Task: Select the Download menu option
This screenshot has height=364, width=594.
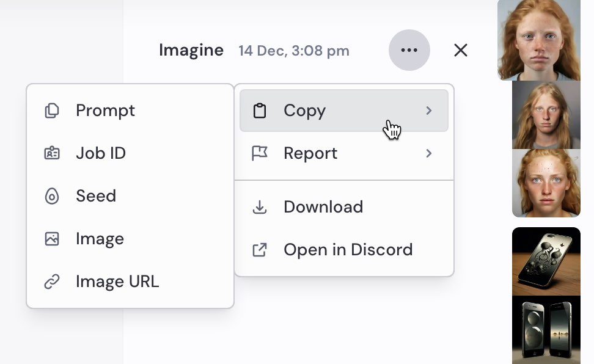Action: tap(323, 207)
